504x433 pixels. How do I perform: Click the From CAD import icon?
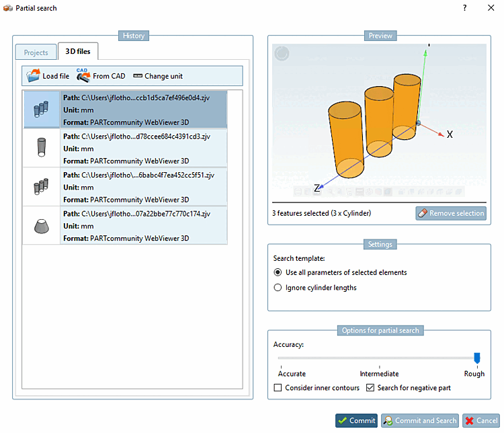(x=83, y=75)
